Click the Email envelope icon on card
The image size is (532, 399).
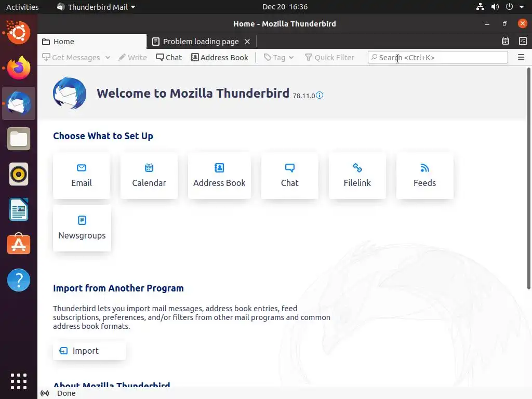(82, 168)
